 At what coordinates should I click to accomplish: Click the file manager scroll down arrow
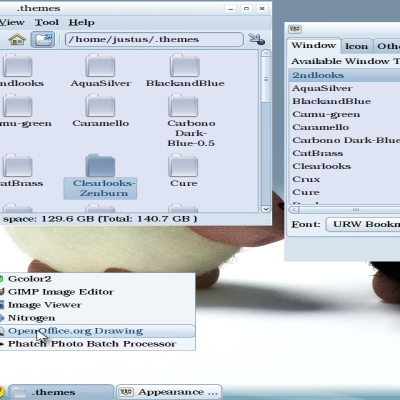click(x=266, y=209)
